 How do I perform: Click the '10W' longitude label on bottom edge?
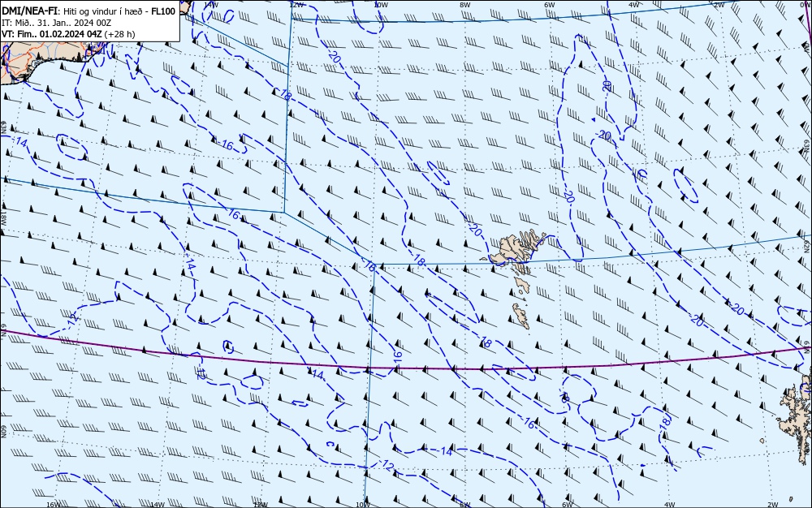364,505
